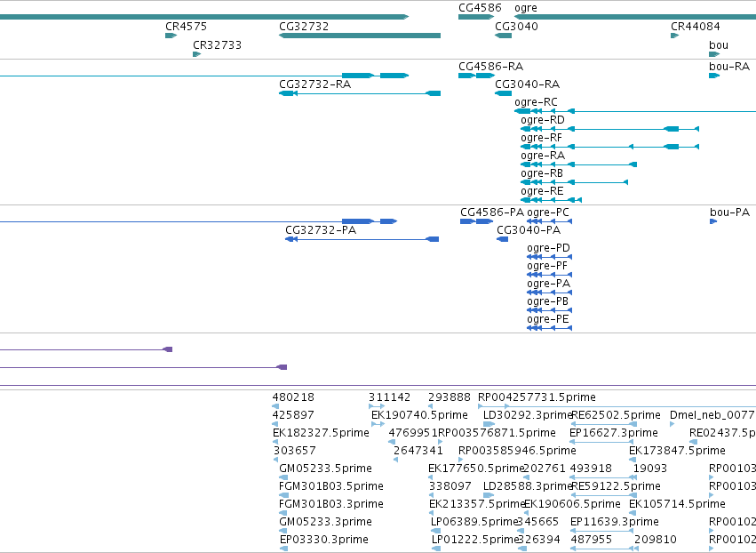756x553 pixels.
Task: Click the CG32732 gene name
Action: click(x=304, y=27)
